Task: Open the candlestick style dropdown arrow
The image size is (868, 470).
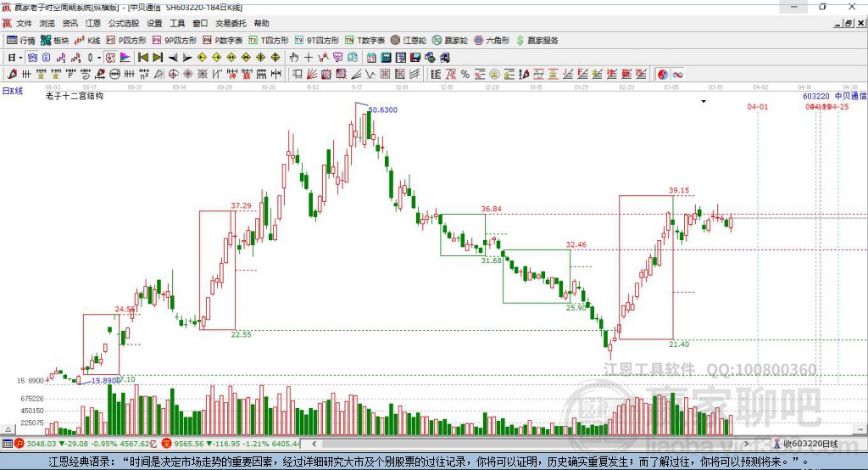Action: coord(99,58)
